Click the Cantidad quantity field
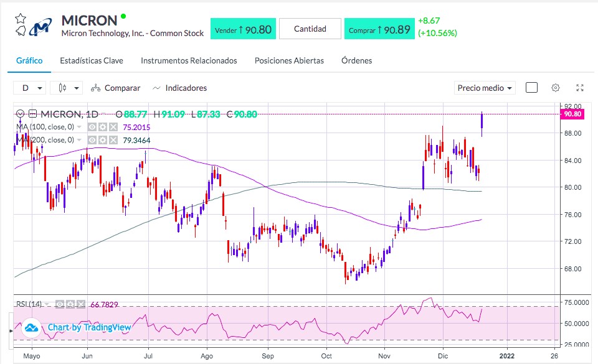 (310, 29)
